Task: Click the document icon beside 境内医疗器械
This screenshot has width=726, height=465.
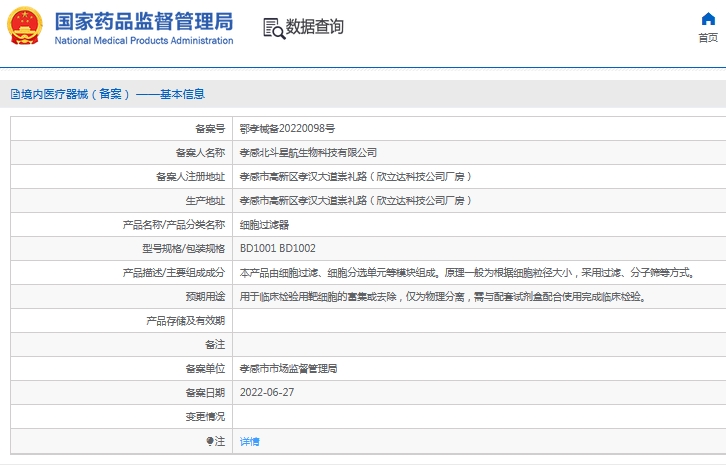Action: pyautogui.click(x=15, y=94)
